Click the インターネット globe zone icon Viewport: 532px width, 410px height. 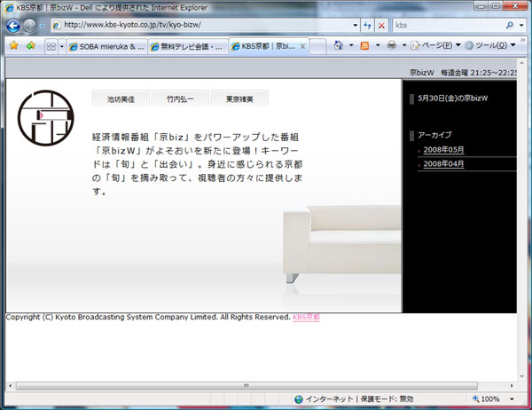coord(299,399)
